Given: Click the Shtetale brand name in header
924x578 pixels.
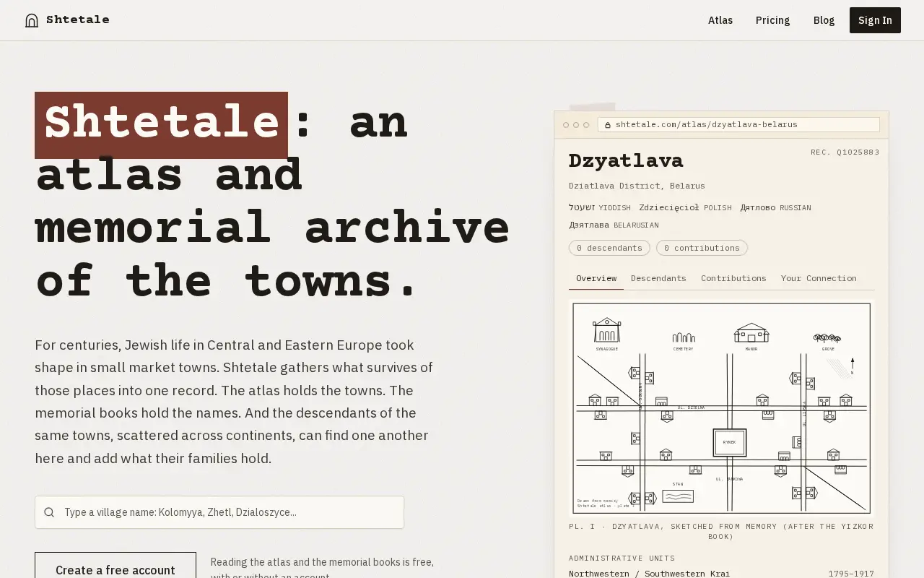Looking at the screenshot, I should (78, 20).
